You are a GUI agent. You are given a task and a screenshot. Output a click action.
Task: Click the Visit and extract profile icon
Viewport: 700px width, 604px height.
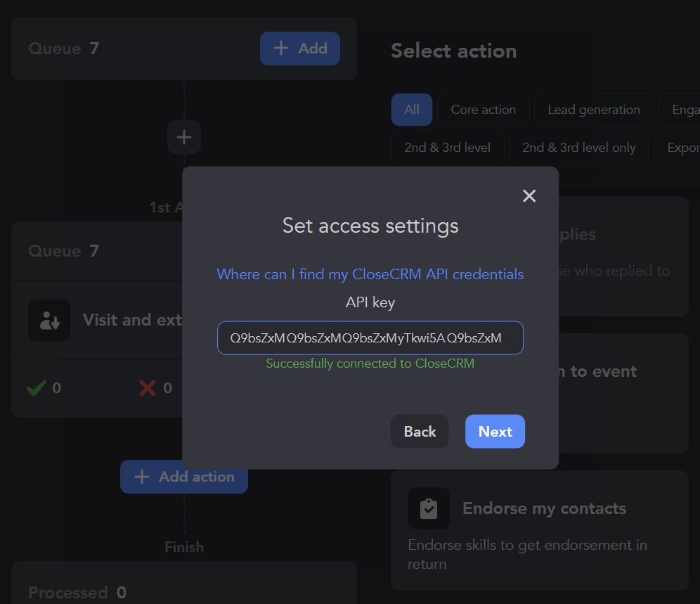[x=49, y=320]
